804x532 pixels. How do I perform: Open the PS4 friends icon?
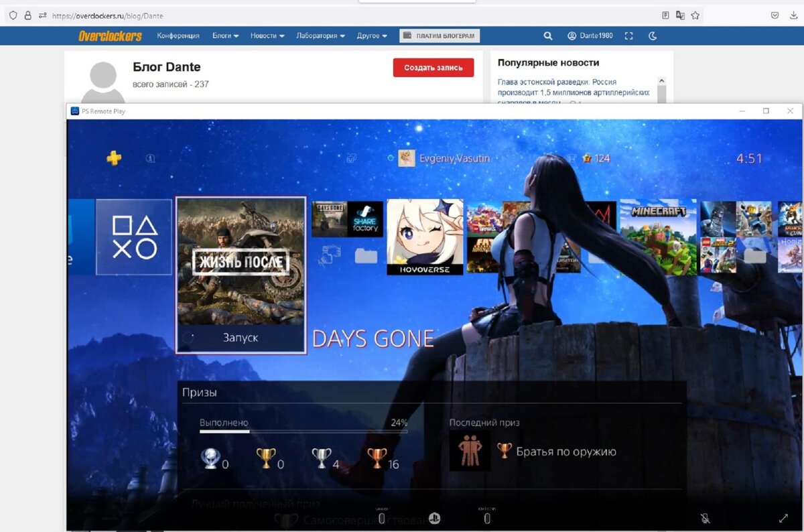click(x=352, y=158)
